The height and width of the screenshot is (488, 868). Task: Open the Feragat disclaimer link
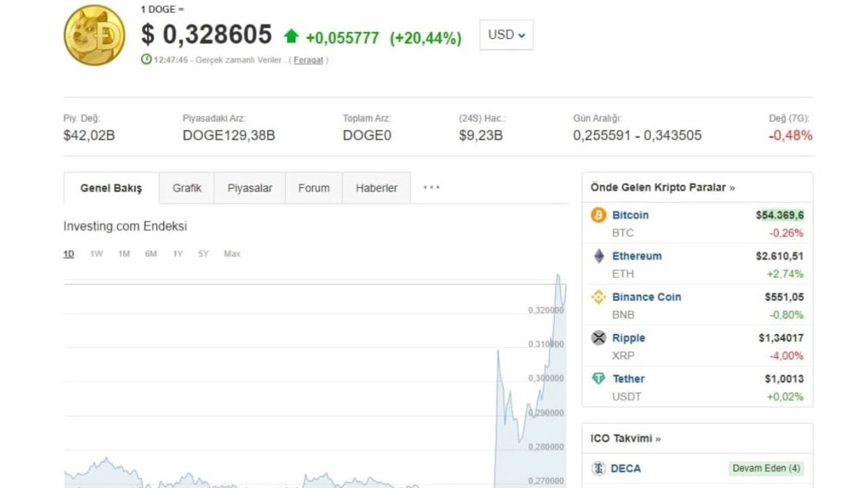point(308,60)
